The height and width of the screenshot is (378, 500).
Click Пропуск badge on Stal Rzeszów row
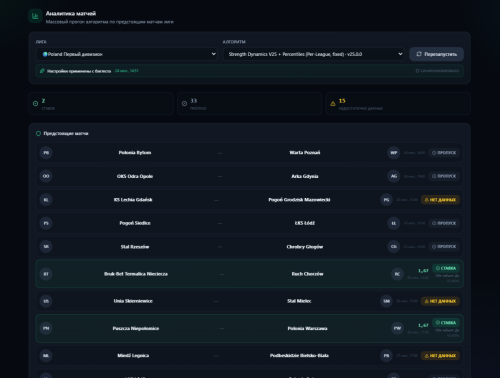[x=444, y=247]
